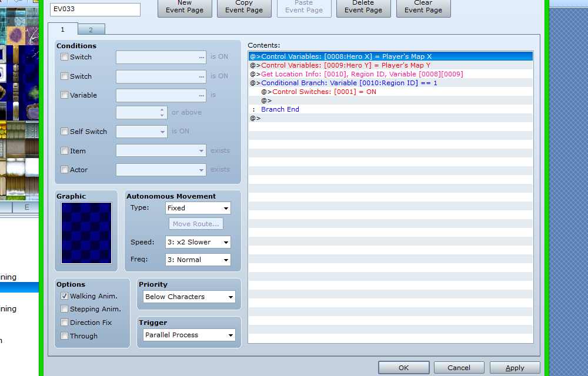Click the Cancel button
The width and height of the screenshot is (588, 376).
pyautogui.click(x=459, y=368)
